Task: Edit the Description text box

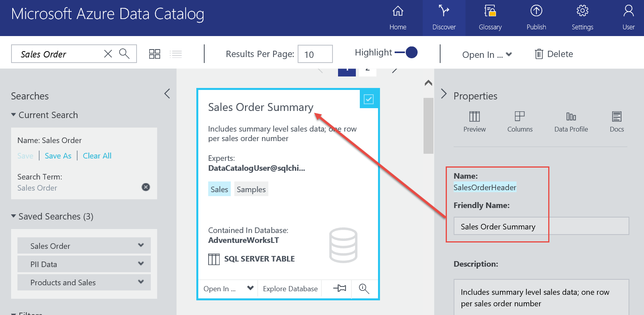Action: pyautogui.click(x=541, y=298)
